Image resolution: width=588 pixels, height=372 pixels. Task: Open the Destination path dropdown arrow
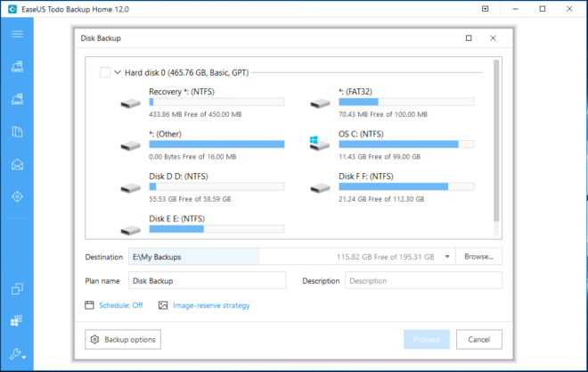(447, 257)
